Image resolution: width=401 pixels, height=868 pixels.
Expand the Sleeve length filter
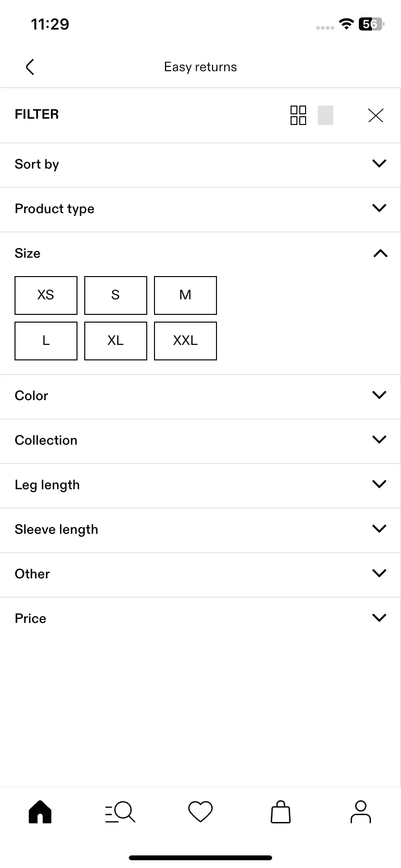click(x=200, y=530)
